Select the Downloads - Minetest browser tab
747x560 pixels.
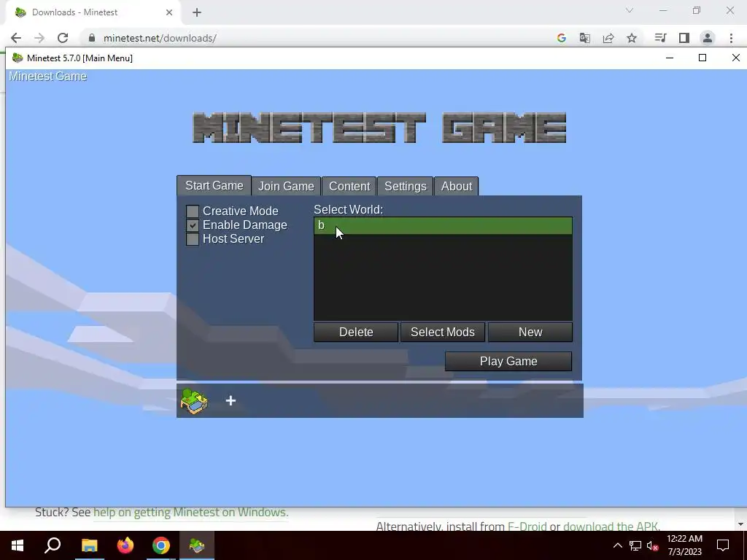click(x=93, y=12)
